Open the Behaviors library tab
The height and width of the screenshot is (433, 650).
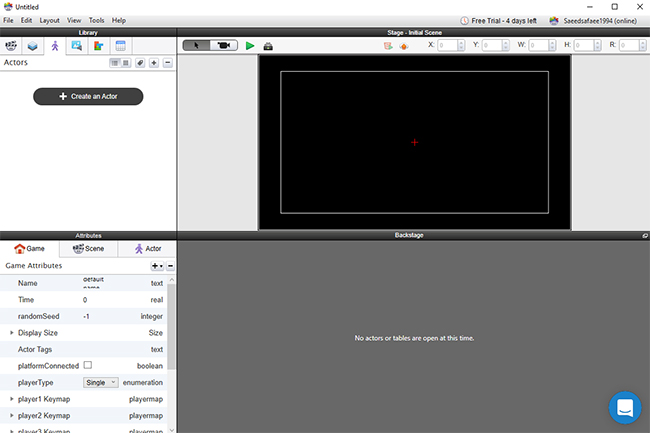pos(99,46)
